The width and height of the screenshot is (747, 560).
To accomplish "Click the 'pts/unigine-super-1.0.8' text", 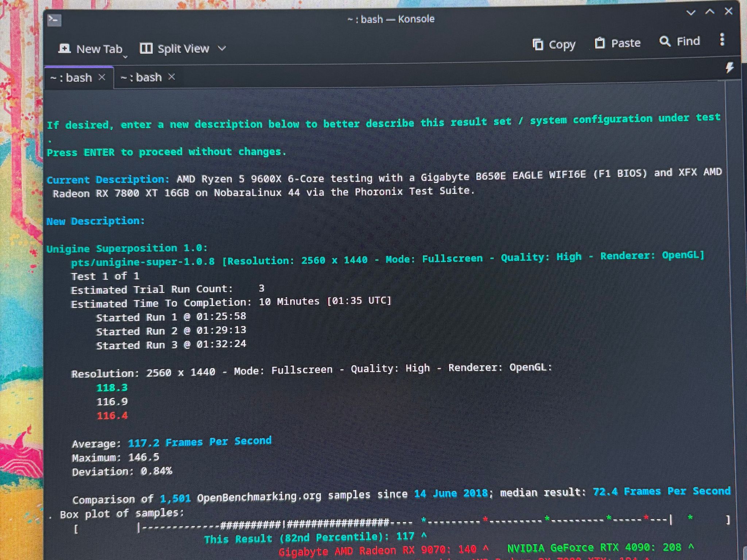I will [x=143, y=261].
